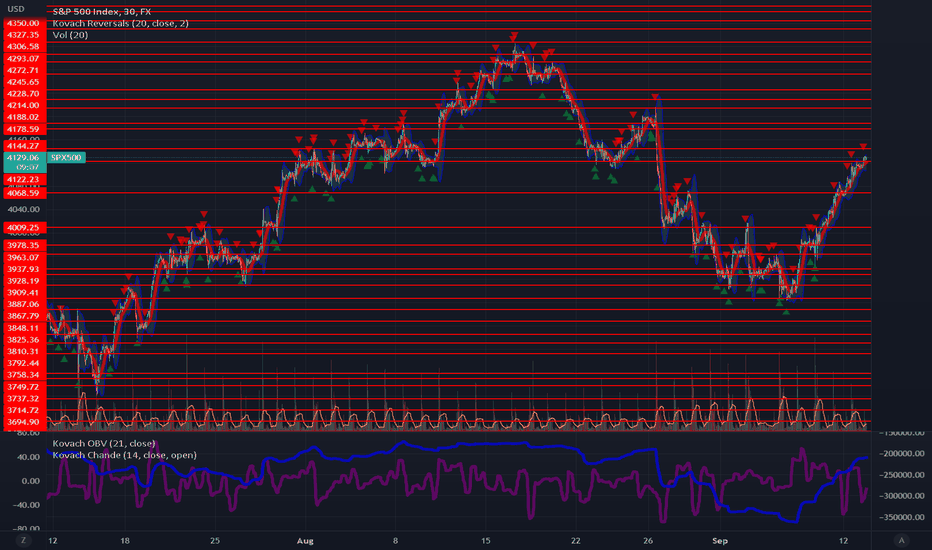Click the 25 date label on time axis
Screen dimensions: 932x550
215,540
